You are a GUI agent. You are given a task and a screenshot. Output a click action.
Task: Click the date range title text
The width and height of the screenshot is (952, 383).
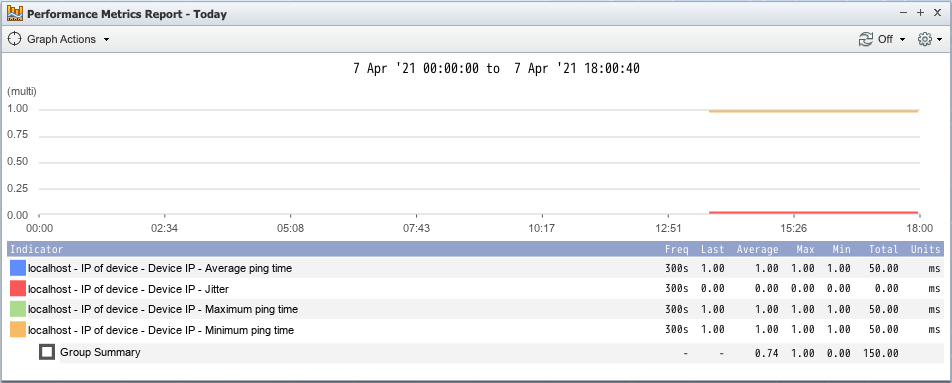(497, 69)
